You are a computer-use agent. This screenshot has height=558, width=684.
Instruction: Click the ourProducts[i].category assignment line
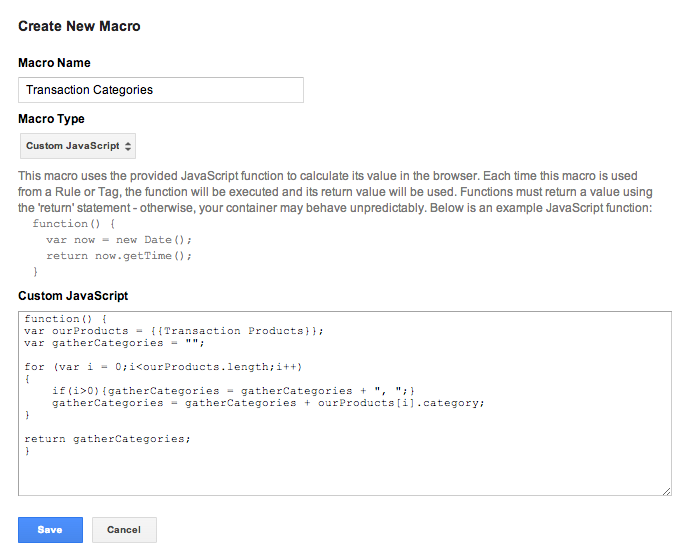click(x=268, y=403)
